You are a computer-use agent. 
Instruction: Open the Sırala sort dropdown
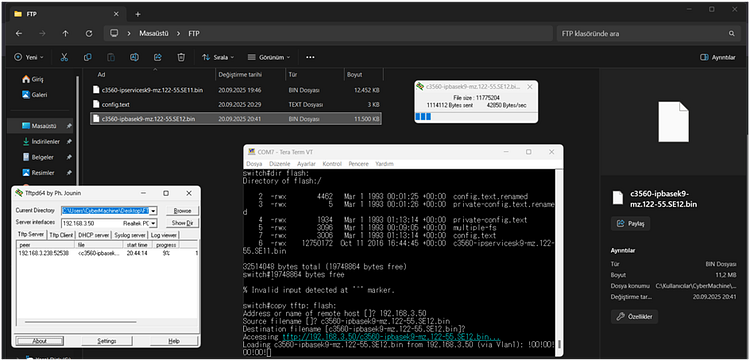click(218, 57)
